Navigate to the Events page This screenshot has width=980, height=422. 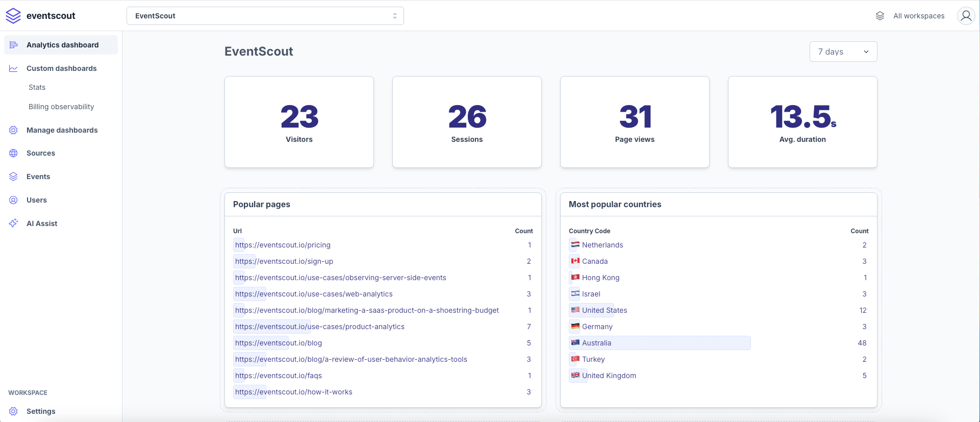click(38, 177)
